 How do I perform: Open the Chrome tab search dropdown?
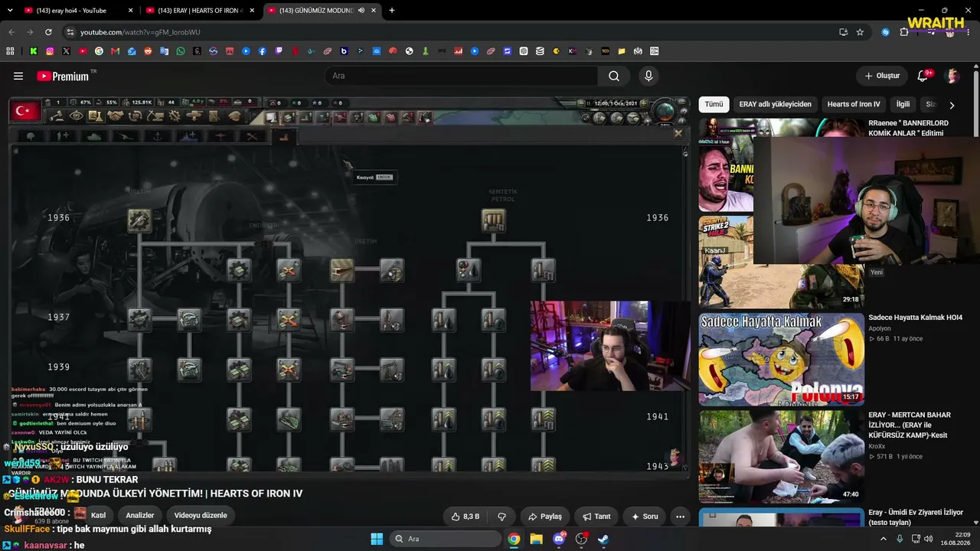pos(11,11)
